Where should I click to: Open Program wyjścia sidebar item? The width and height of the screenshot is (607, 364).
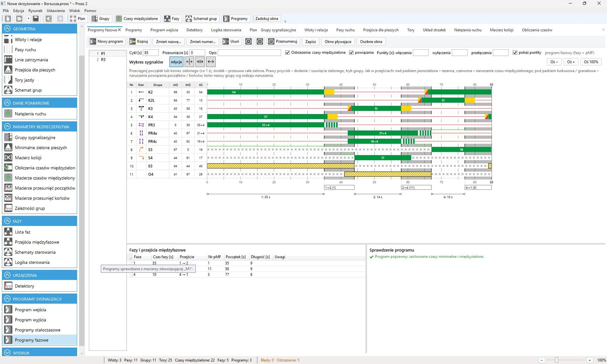tap(40, 320)
